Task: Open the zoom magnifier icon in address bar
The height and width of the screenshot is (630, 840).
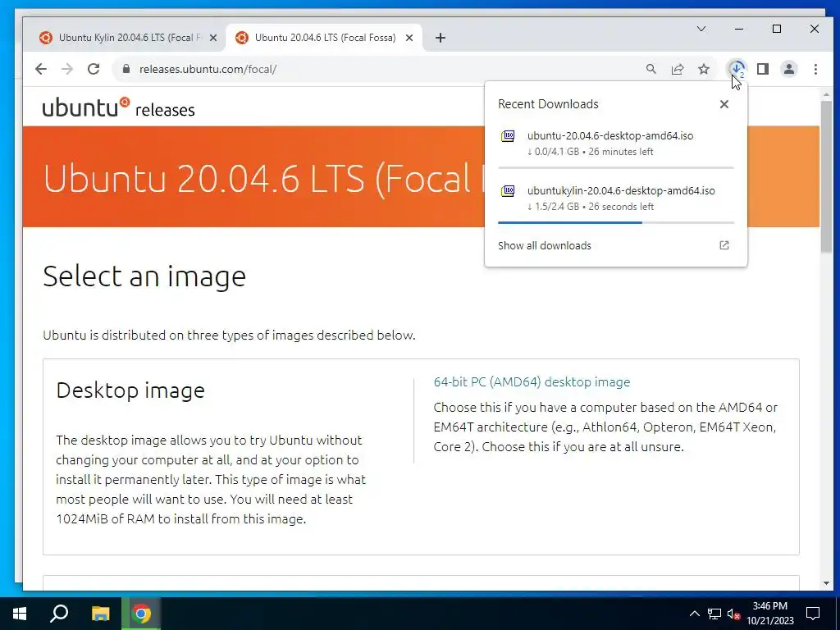Action: (651, 69)
